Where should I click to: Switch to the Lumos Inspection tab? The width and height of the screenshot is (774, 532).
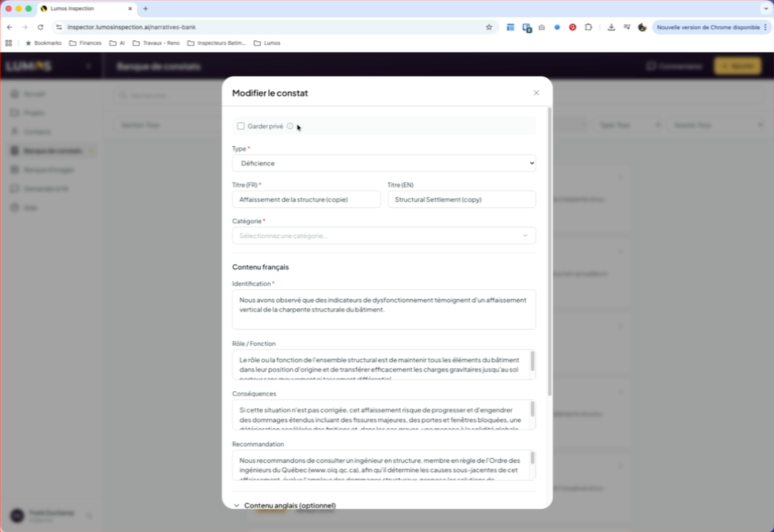point(87,8)
